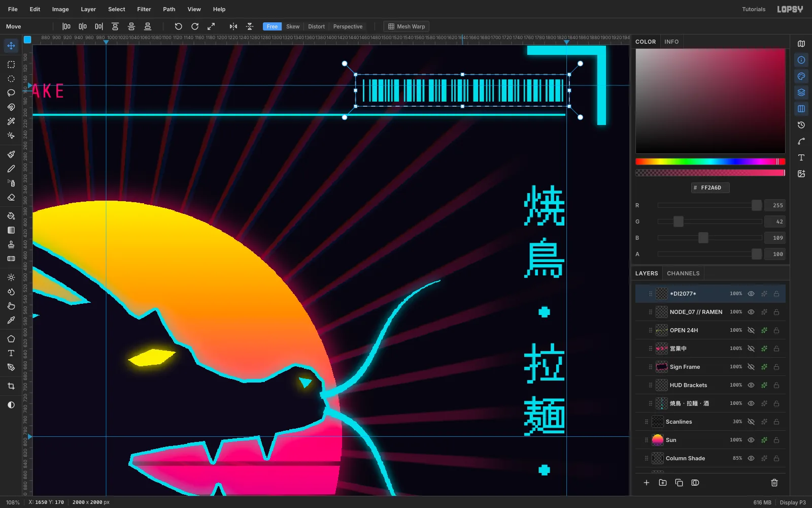Hide the NODE_07 // RAMEN layer
This screenshot has height=508, width=812.
click(x=751, y=312)
